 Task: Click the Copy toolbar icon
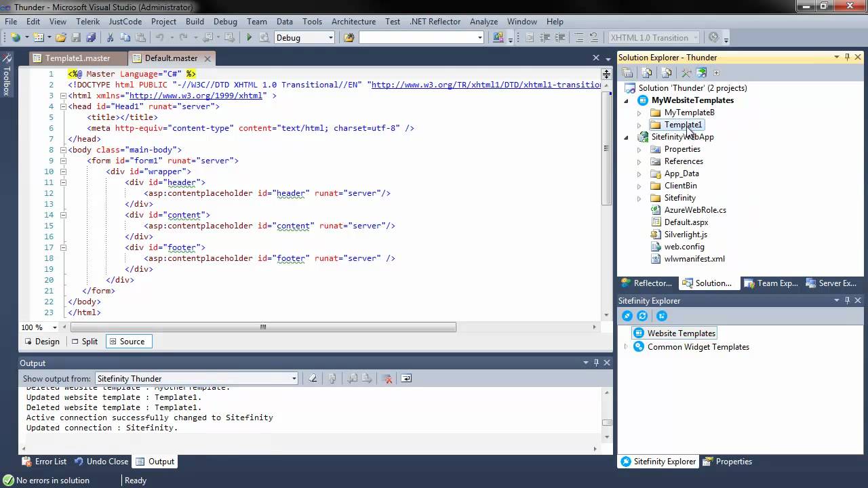(125, 38)
